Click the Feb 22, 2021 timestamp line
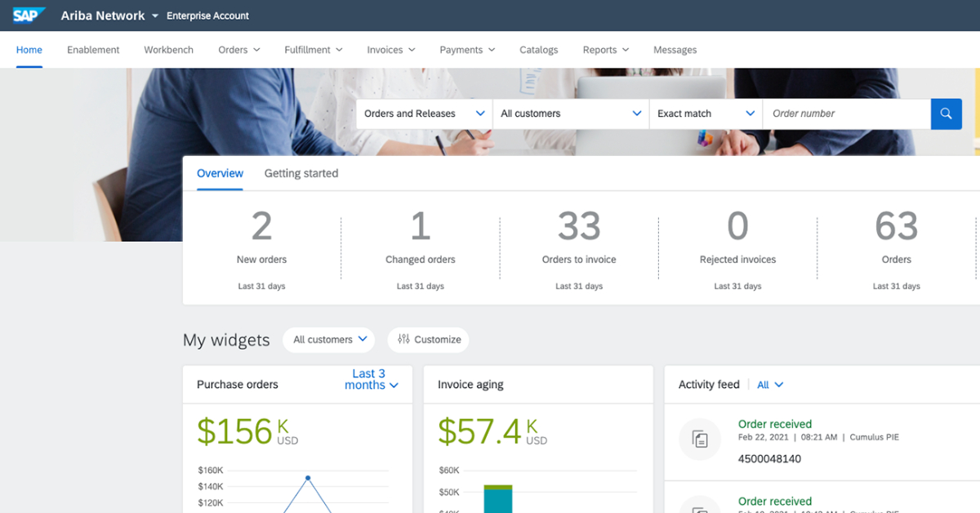 (818, 438)
